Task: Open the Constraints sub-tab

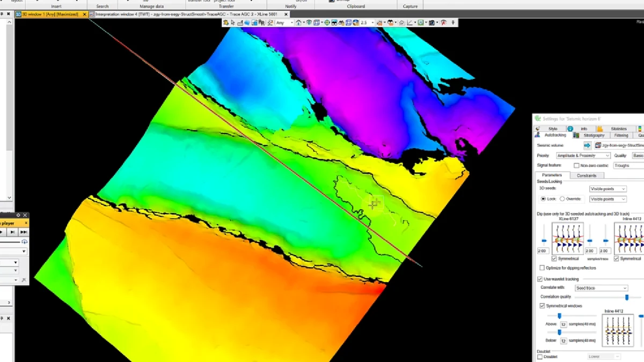Action: pyautogui.click(x=587, y=175)
